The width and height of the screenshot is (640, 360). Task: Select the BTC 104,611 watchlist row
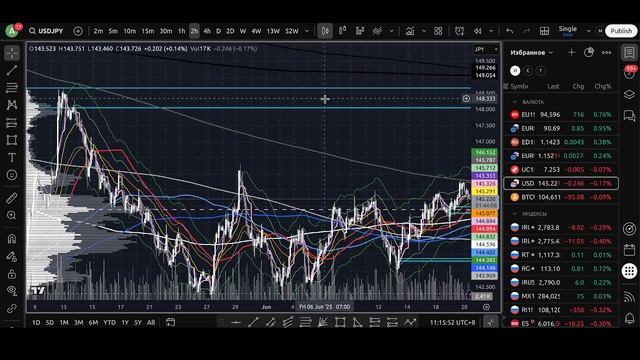(x=561, y=197)
